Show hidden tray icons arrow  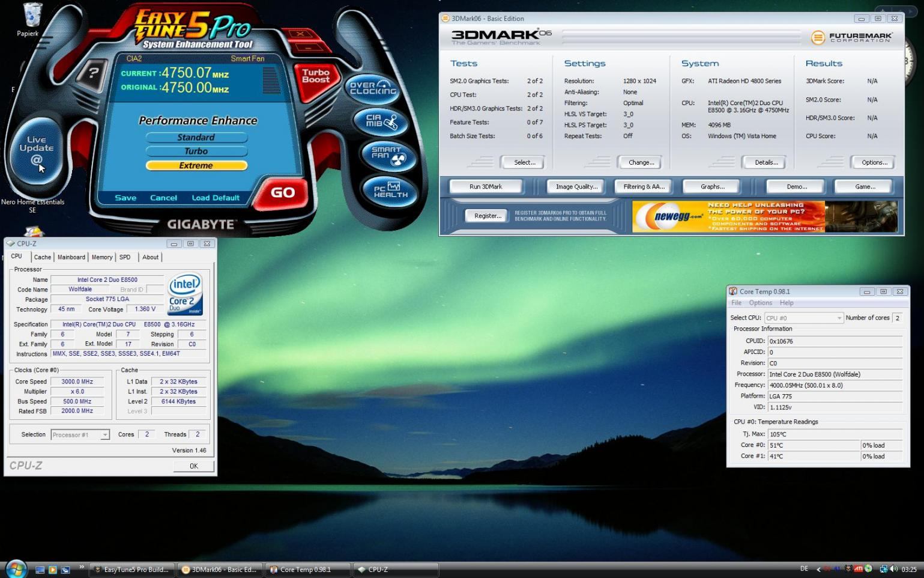click(x=818, y=570)
